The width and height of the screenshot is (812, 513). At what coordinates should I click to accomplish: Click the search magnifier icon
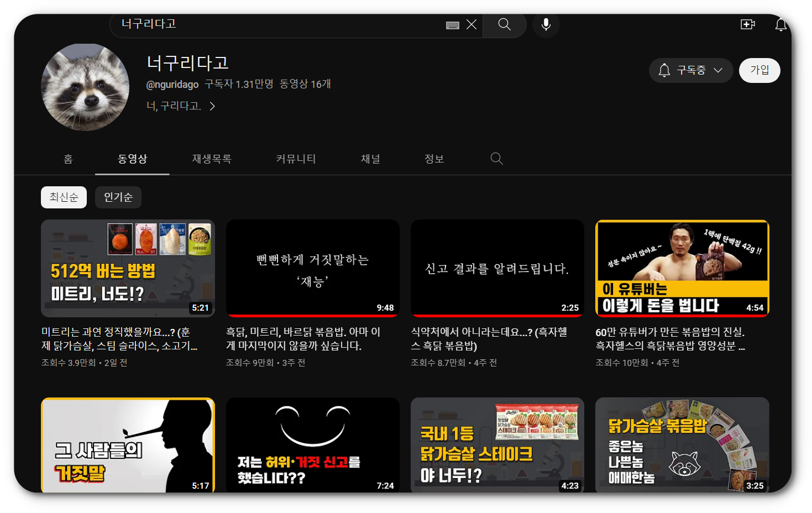click(504, 24)
